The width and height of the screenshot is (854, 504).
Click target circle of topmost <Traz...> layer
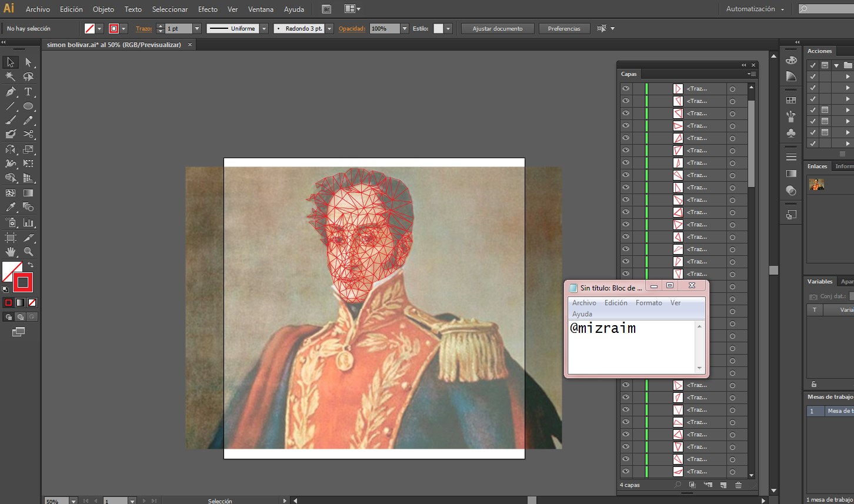tap(732, 89)
